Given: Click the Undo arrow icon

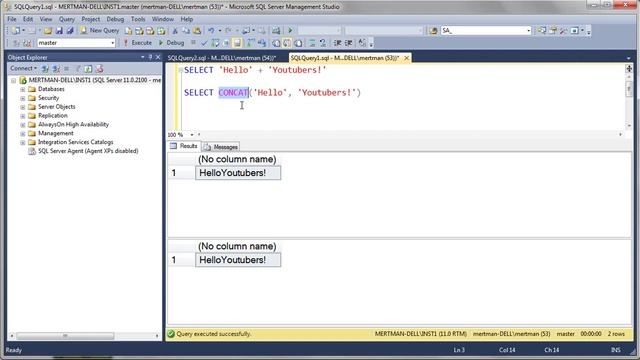Looking at the screenshot, I should (x=211, y=31).
